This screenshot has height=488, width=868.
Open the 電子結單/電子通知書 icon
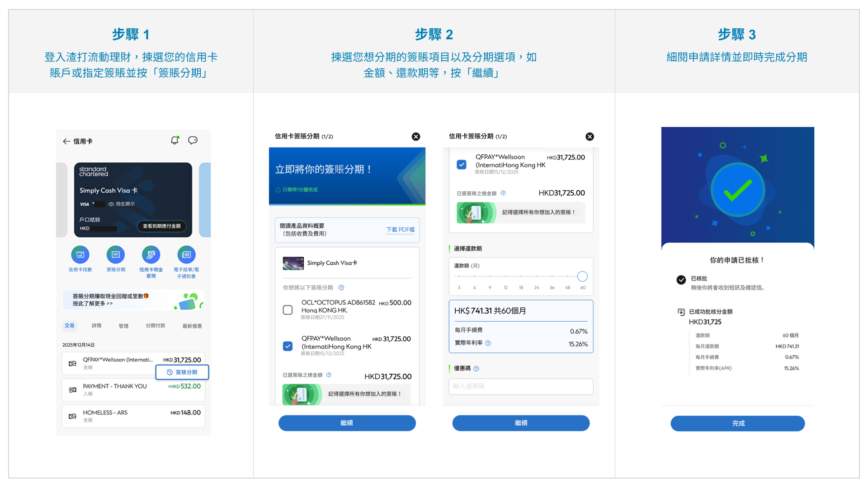tap(186, 255)
